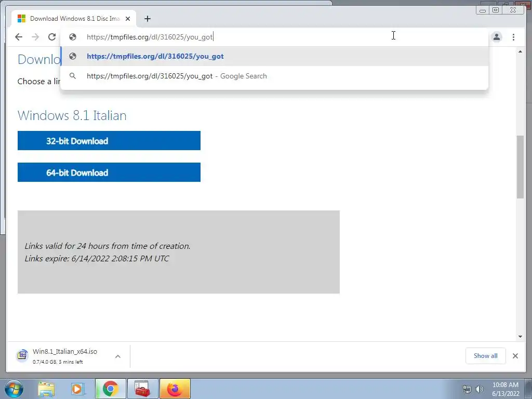532x399 pixels.
Task: Open the Chrome profile avatar menu
Action: [x=496, y=37]
